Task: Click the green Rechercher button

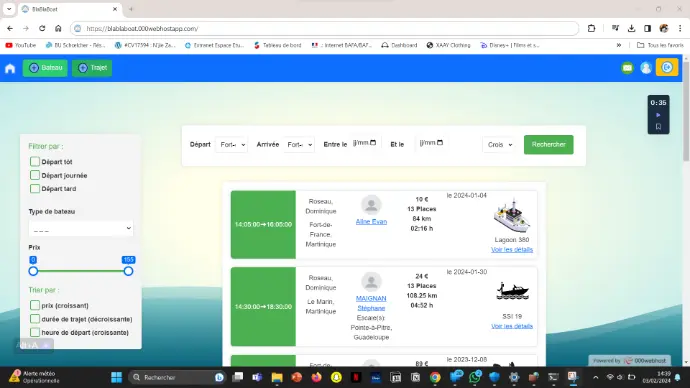Action: click(x=548, y=144)
